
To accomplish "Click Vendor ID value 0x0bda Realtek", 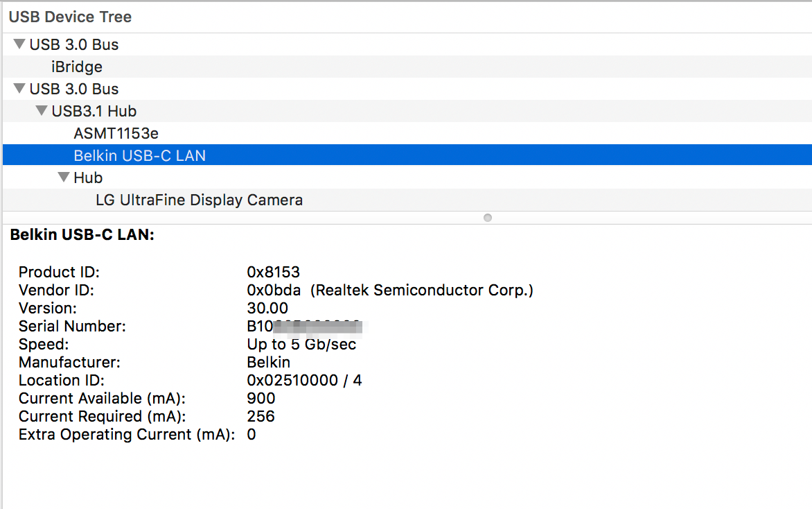I will pos(390,291).
